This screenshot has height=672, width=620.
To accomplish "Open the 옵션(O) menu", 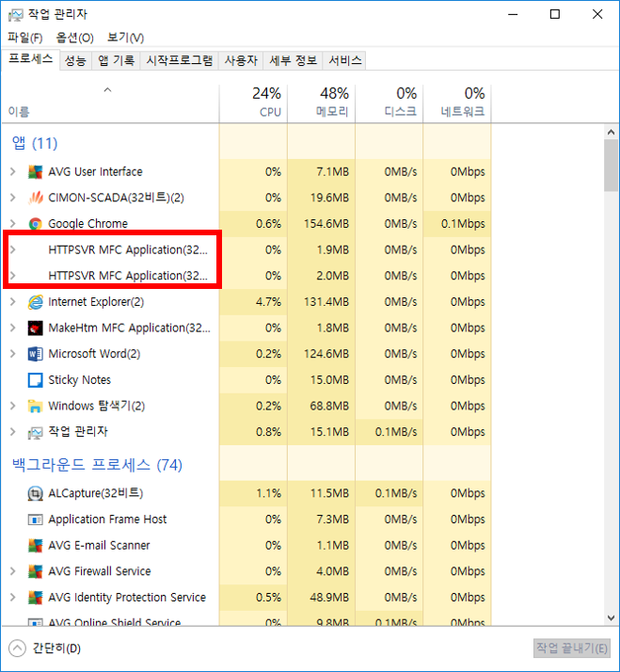I will coord(74,38).
